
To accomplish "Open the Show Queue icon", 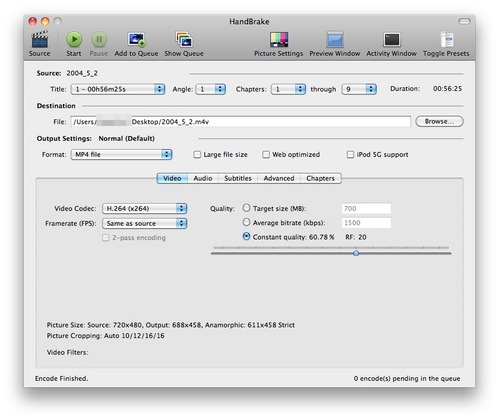I will tap(184, 40).
